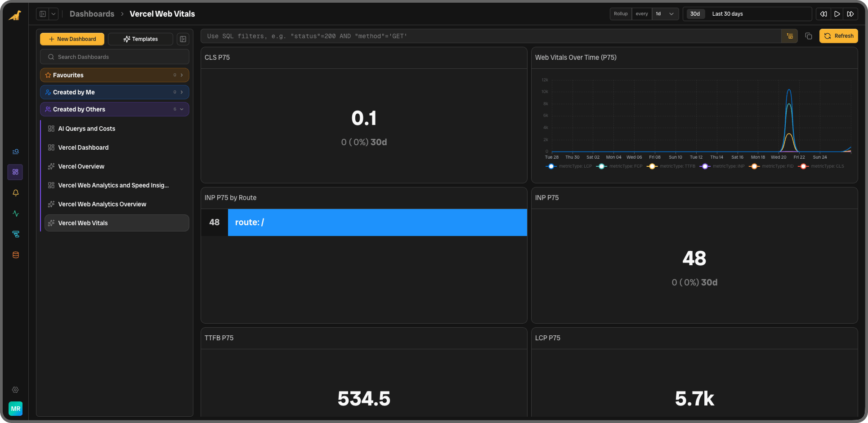Open the SQL filter builder icon
The height and width of the screenshot is (423, 868).
[x=790, y=36]
